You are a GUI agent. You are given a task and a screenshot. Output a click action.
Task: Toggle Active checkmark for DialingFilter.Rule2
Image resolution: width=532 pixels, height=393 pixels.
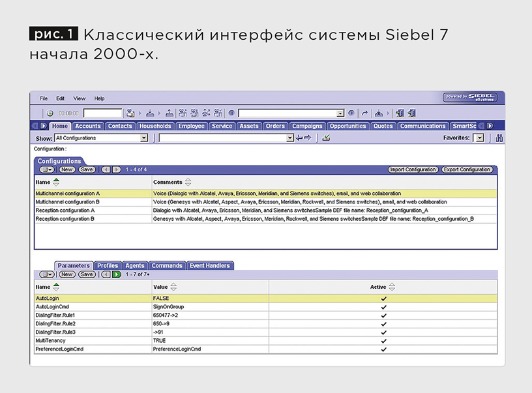[x=383, y=324]
